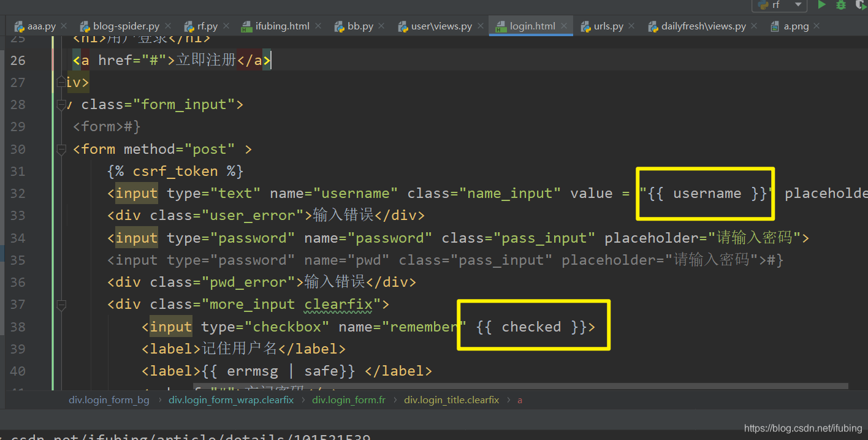Jump to div.login_form_bg breadcrumb

[x=108, y=400]
